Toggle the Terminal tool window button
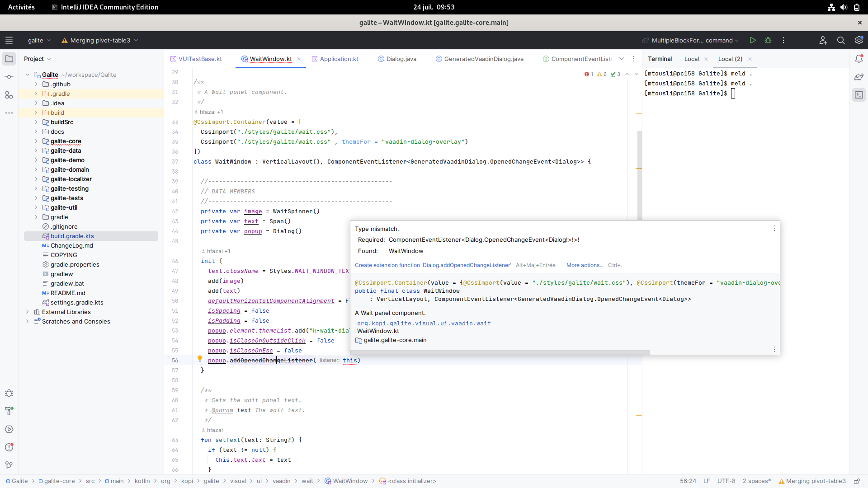The image size is (868, 488). coord(859,95)
